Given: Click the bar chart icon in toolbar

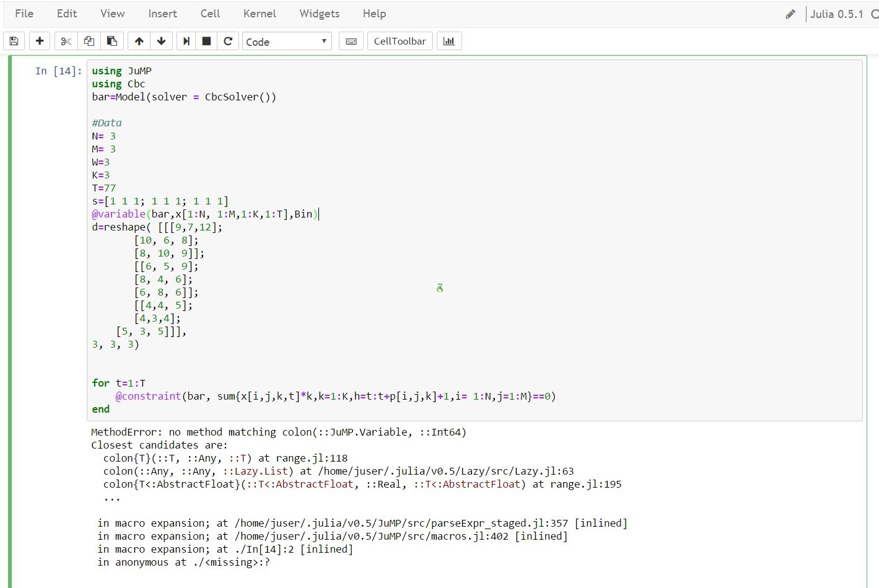Looking at the screenshot, I should [449, 41].
